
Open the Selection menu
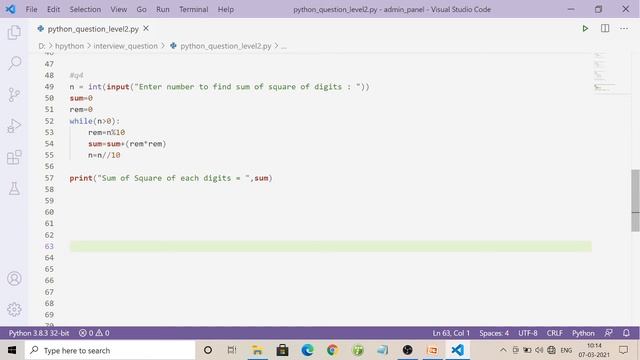pos(85,9)
